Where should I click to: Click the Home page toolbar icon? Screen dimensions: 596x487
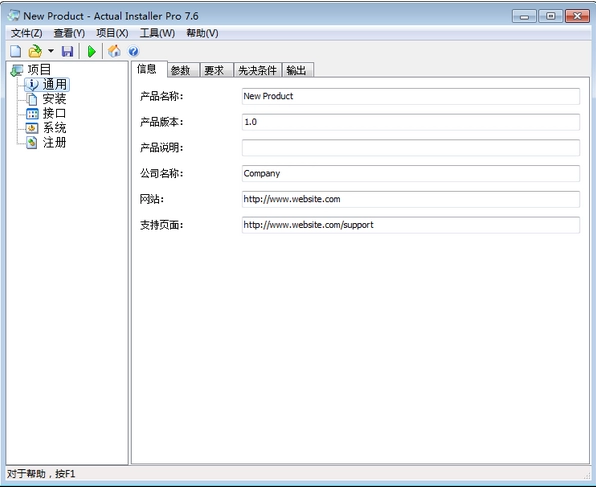[x=114, y=51]
